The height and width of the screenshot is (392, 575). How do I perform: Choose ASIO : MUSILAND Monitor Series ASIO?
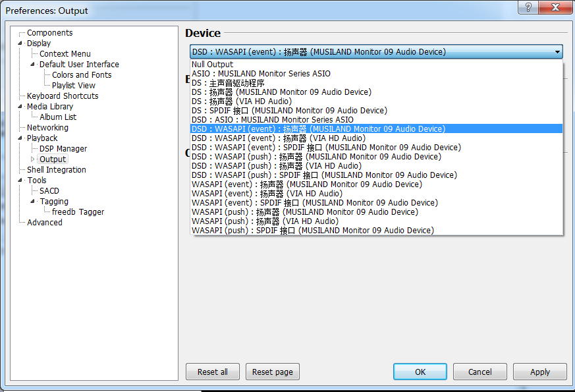click(261, 74)
